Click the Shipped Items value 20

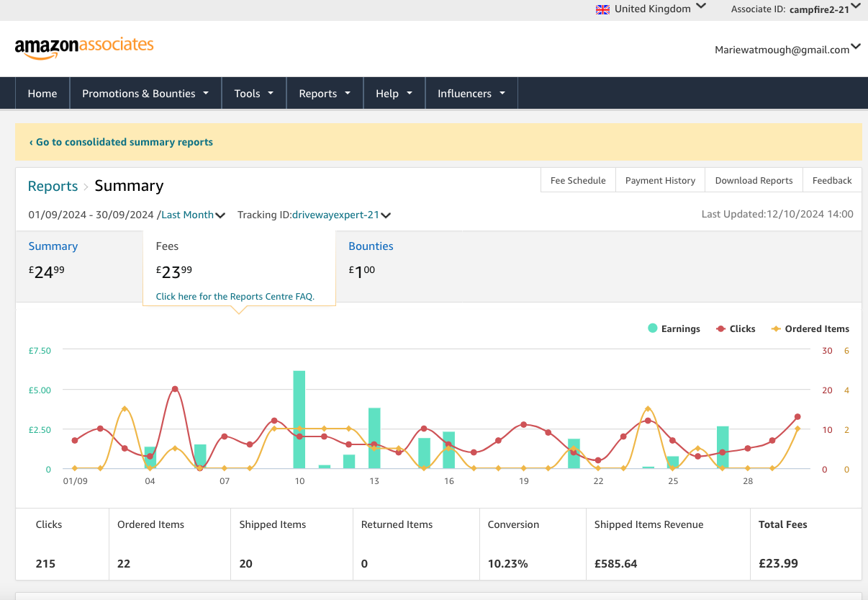(246, 563)
